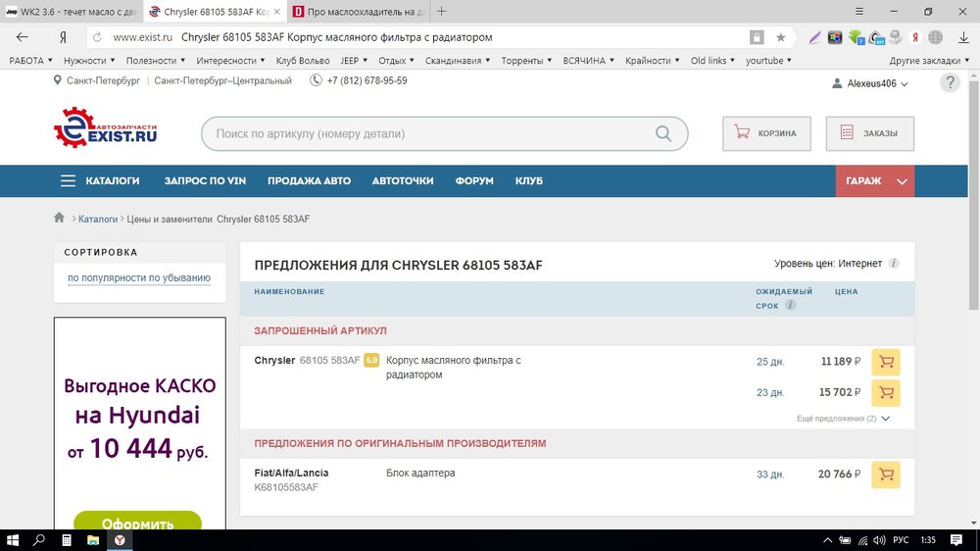This screenshot has height=551, width=980.
Task: Click the search magnifier icon in parts search
Action: click(x=663, y=133)
